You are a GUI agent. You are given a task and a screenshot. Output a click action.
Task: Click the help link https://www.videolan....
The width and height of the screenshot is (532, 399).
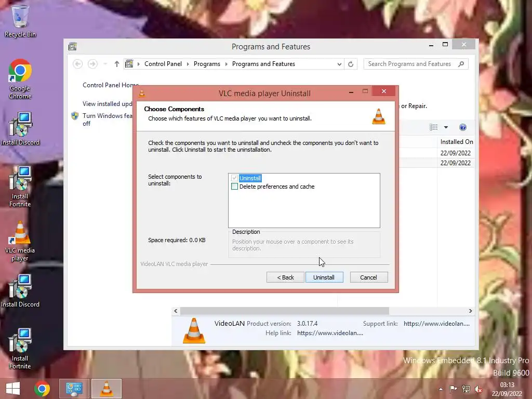click(330, 333)
